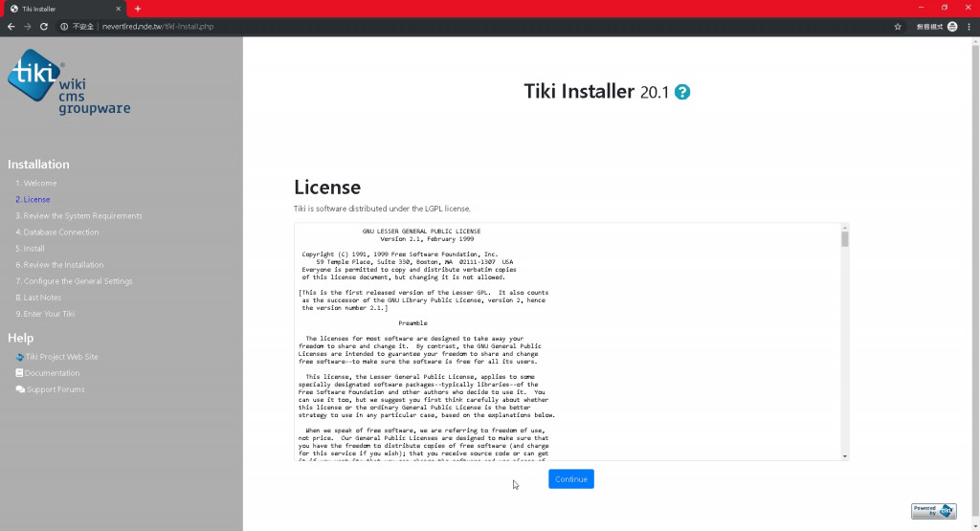The image size is (980, 531).
Task: Open step 6. Review the Installation
Action: coord(59,265)
